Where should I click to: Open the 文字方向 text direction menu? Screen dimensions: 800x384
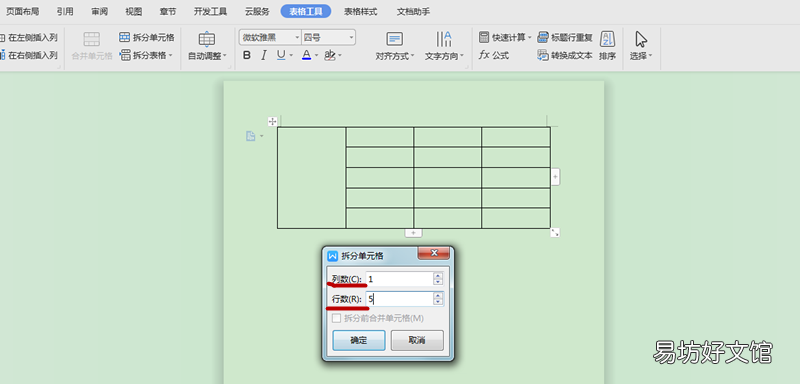coord(444,46)
